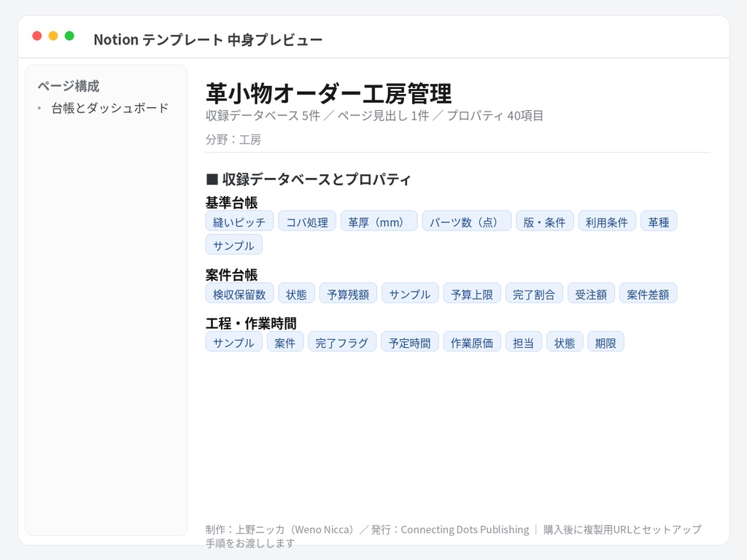Image resolution: width=747 pixels, height=560 pixels.
Task: Select サンプル tag under 工程・作業時間
Action: click(x=234, y=342)
